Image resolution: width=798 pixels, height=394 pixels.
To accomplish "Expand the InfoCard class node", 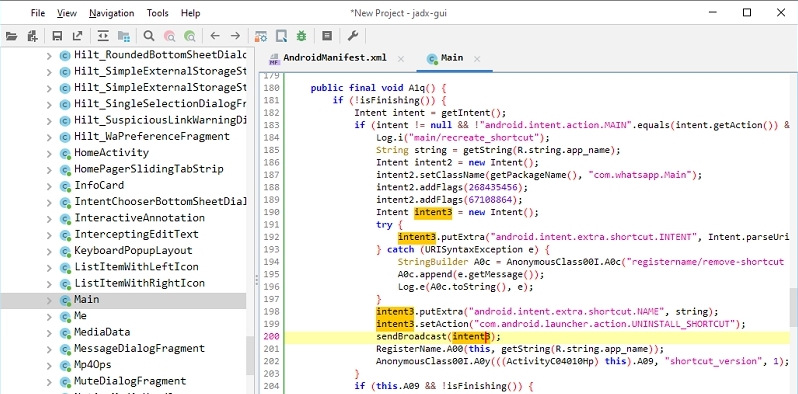I will point(49,186).
